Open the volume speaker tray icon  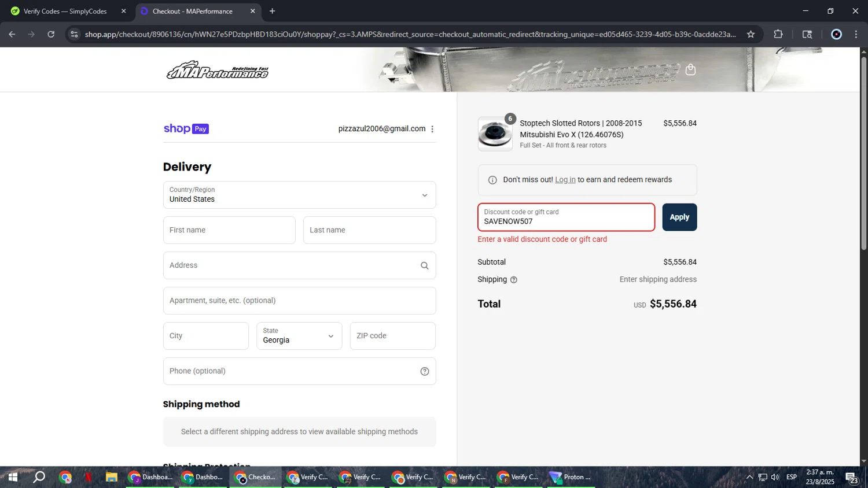pyautogui.click(x=775, y=477)
